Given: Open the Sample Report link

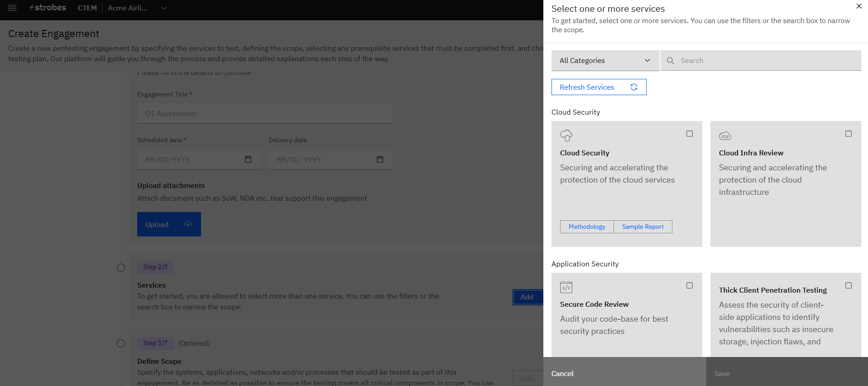Looking at the screenshot, I should (643, 227).
